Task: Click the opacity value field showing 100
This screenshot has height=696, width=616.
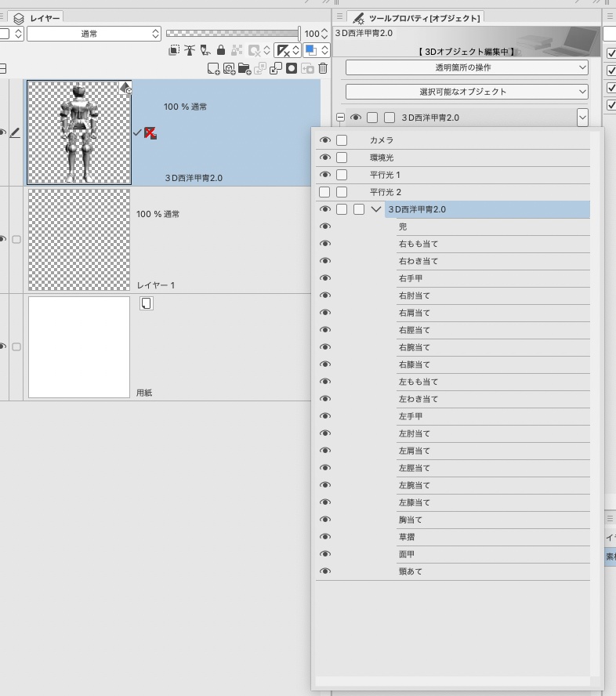Action: point(312,34)
